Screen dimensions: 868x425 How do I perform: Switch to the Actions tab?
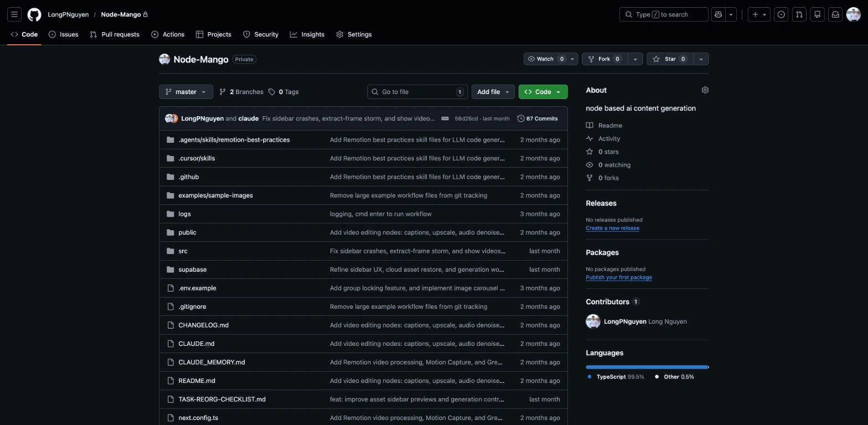click(x=168, y=34)
